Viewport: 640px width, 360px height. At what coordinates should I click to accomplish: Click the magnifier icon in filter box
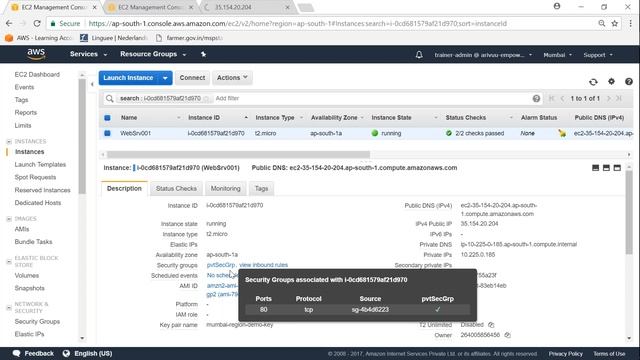tap(109, 98)
